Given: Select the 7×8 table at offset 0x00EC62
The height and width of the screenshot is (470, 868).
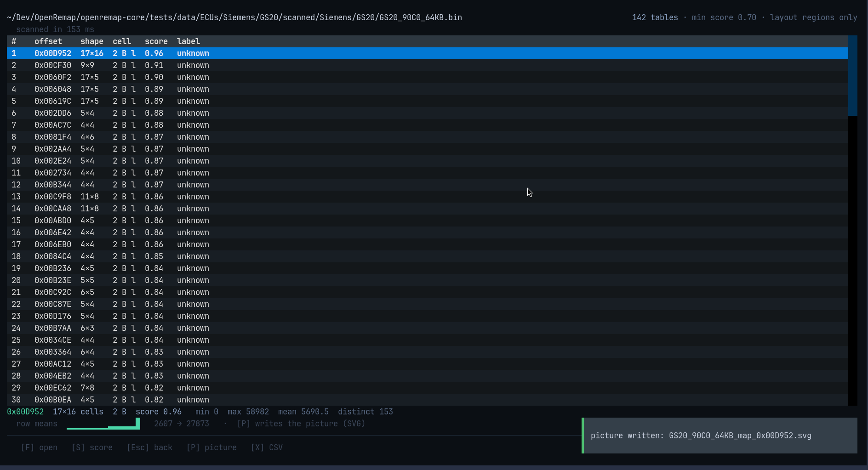Looking at the screenshot, I should tap(428, 388).
